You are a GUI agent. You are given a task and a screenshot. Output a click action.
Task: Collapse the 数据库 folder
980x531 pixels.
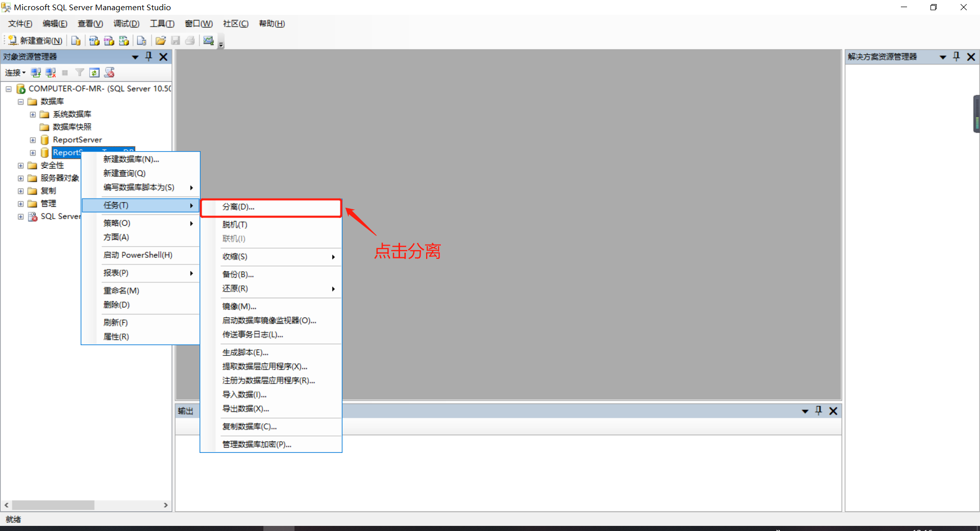point(20,101)
